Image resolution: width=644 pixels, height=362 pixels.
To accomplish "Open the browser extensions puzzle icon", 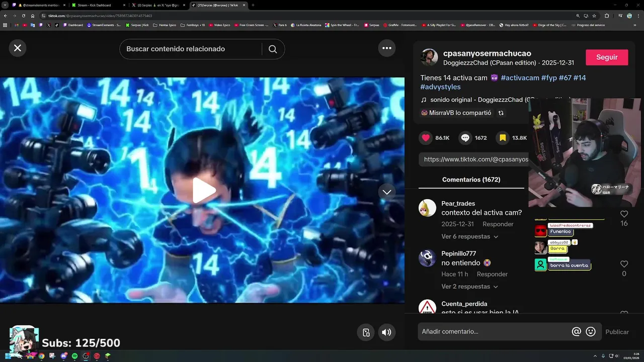I will point(607,16).
